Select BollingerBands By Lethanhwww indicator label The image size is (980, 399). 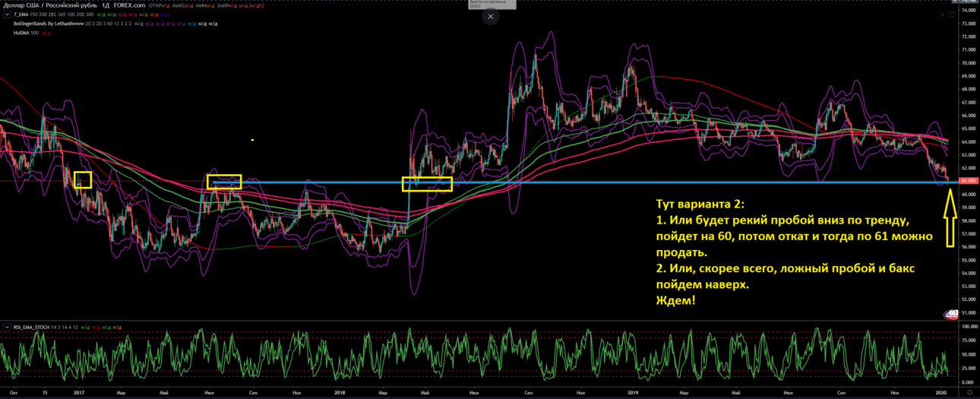(x=49, y=24)
